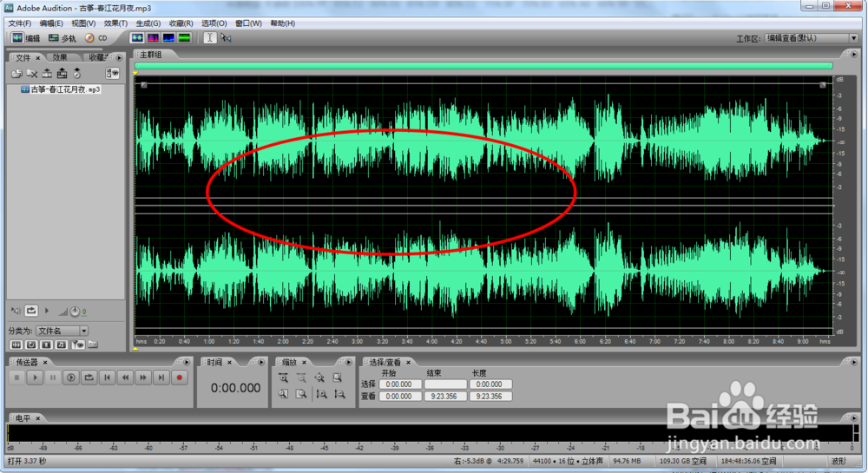Image resolution: width=868 pixels, height=473 pixels.
Task: Click Zoom to left edge of selection
Action: click(x=284, y=394)
